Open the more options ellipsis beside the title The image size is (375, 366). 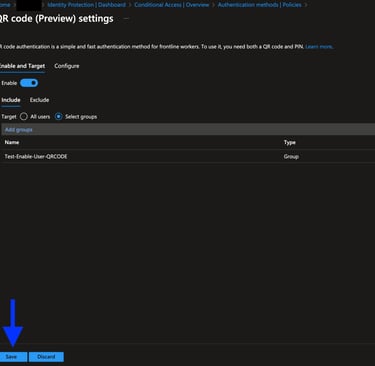[126, 19]
